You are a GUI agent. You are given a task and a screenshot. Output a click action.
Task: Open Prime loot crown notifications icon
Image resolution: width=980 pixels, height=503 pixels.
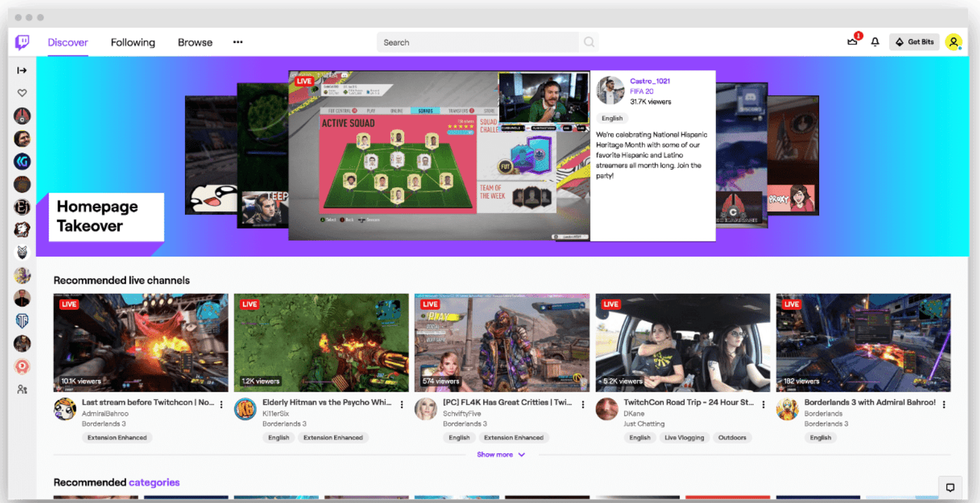click(x=852, y=42)
